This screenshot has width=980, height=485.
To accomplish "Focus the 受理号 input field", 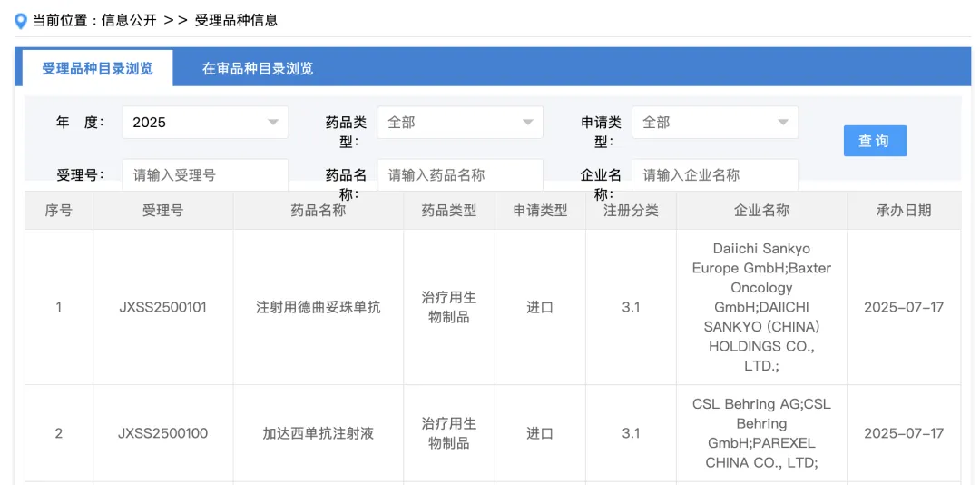I will 205,174.
